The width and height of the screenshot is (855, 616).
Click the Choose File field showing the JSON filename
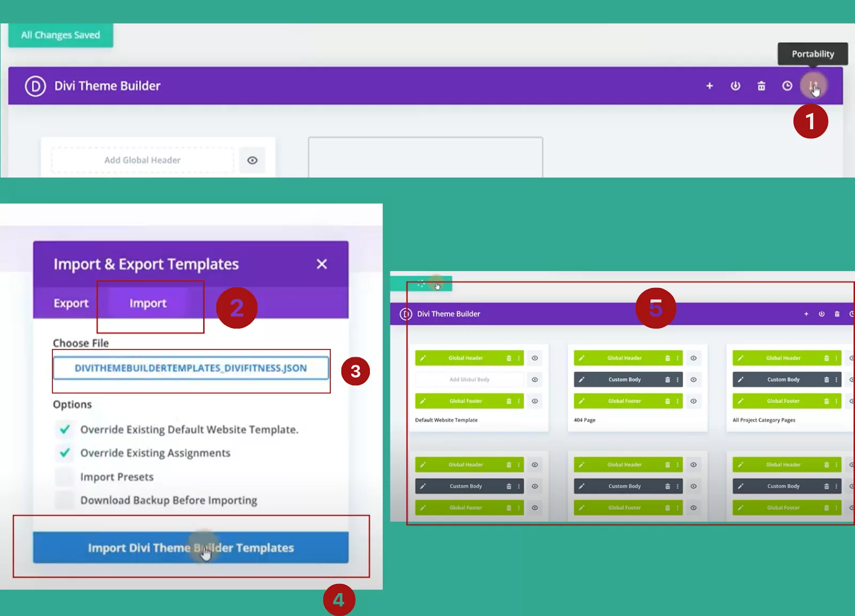click(x=191, y=368)
